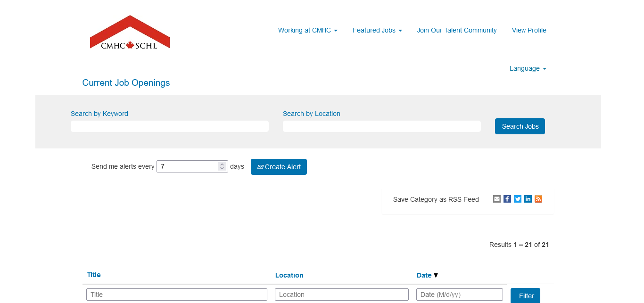Share via the email envelope icon
The width and height of the screenshot is (644, 303).
pos(497,199)
